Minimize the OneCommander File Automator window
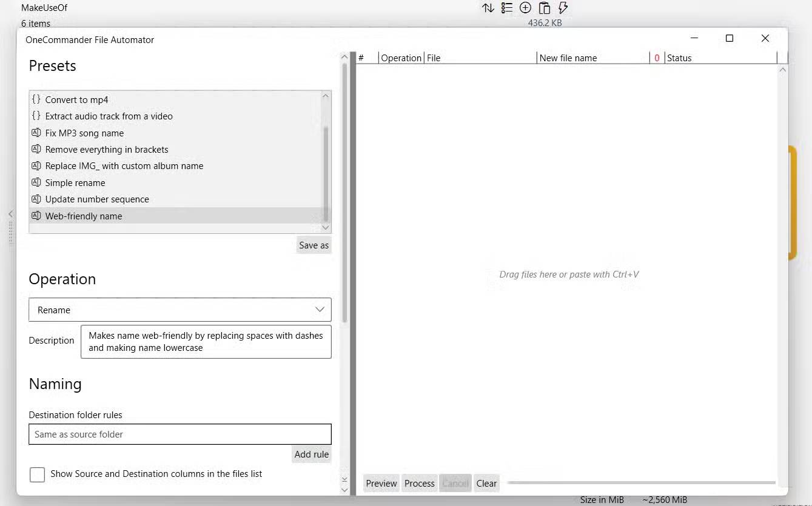Viewport: 812px width, 506px height. pos(694,38)
